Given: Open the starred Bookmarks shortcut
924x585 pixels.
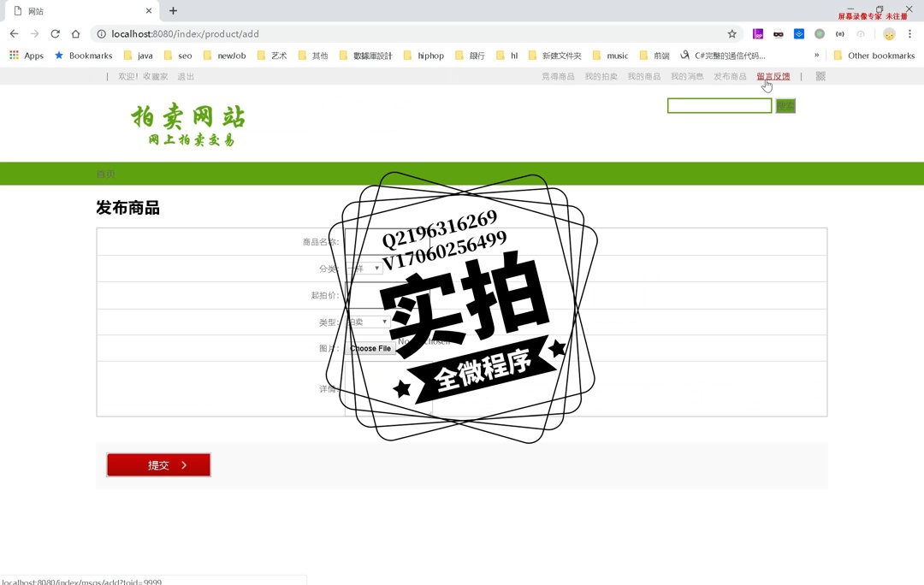Looking at the screenshot, I should click(x=83, y=56).
